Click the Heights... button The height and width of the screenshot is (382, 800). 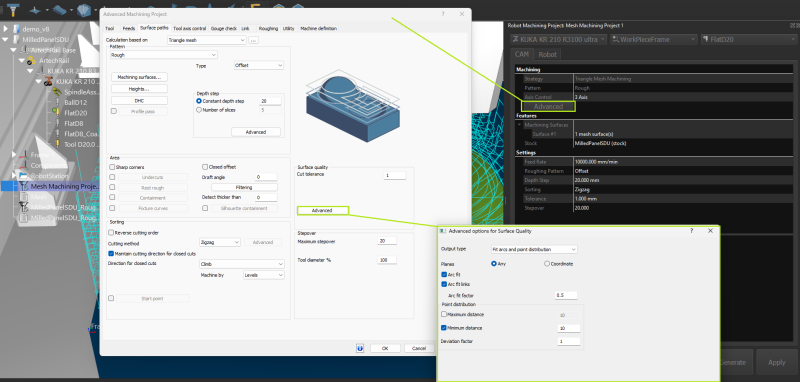click(139, 89)
